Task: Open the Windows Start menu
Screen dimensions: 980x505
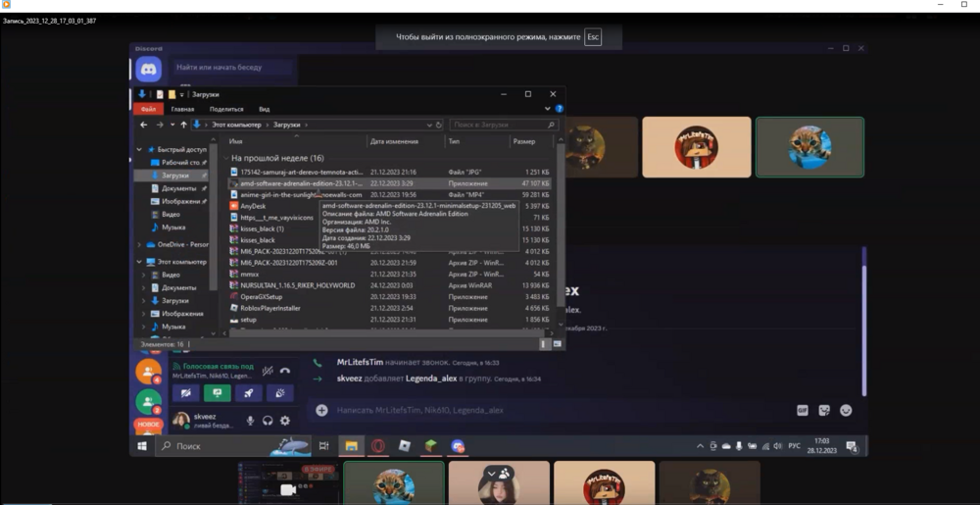Action: (142, 446)
